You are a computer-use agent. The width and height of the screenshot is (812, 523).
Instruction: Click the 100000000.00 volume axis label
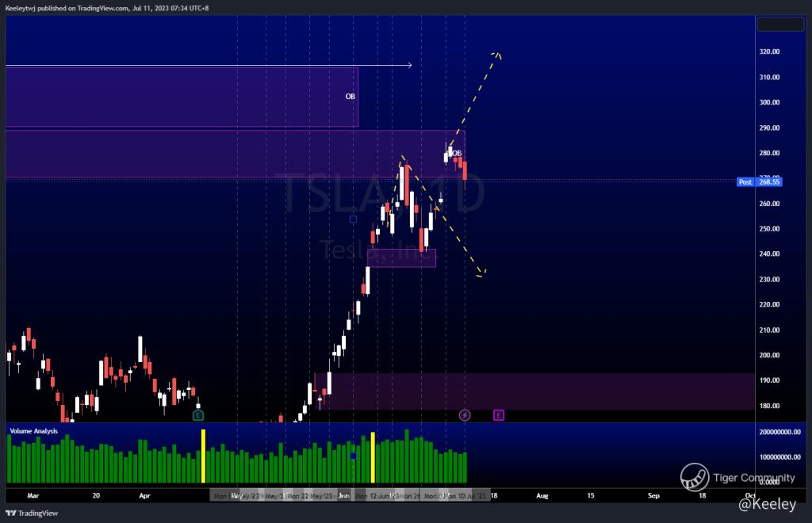click(x=780, y=457)
